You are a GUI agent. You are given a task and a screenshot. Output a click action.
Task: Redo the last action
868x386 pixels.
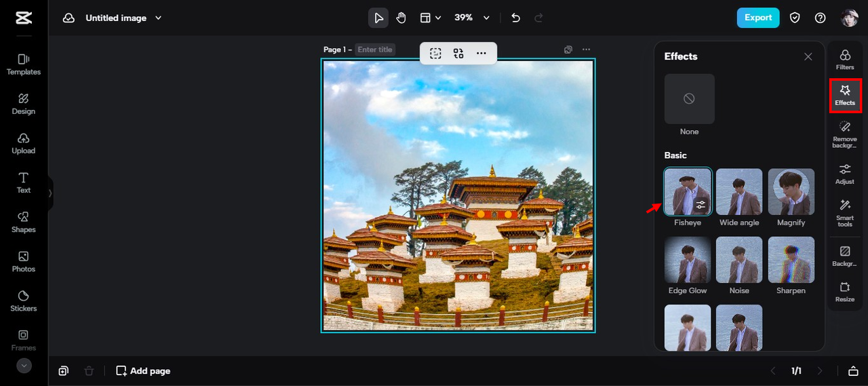539,18
